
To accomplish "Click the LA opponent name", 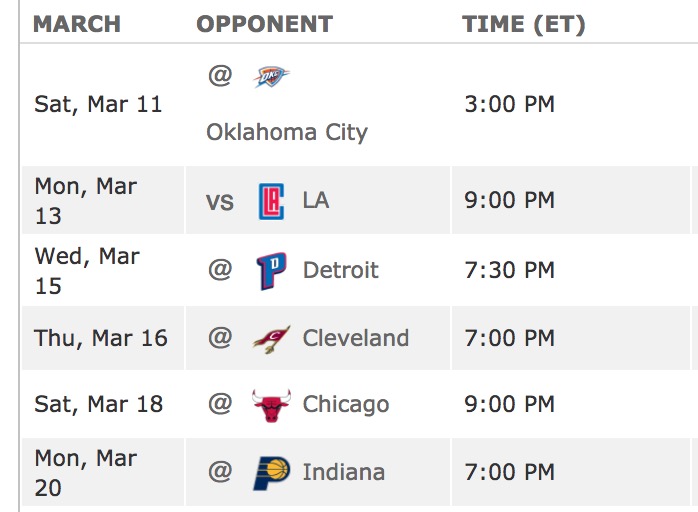I will click(316, 201).
